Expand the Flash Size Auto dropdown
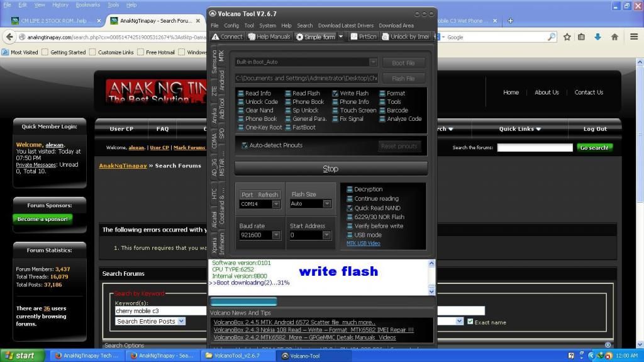644x362 pixels. pos(326,204)
